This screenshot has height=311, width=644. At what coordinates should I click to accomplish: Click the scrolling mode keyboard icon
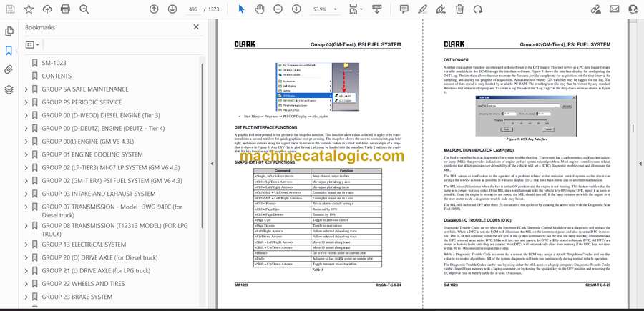pos(377,9)
